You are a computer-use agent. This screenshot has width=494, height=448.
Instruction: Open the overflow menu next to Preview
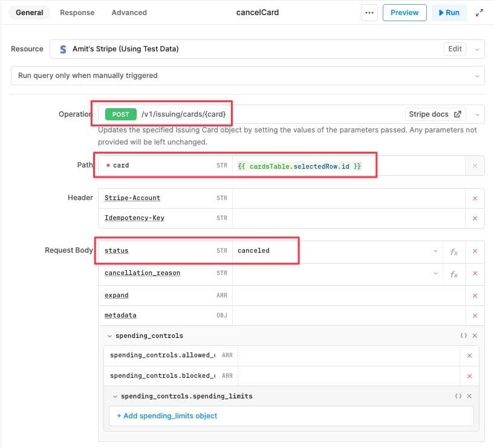pyautogui.click(x=369, y=12)
